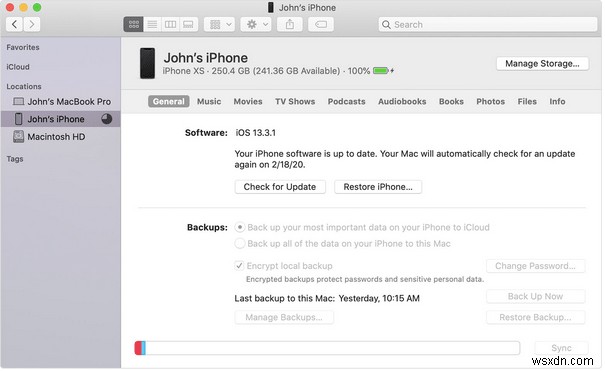
Task: Switch to the Files tab
Action: click(x=527, y=101)
